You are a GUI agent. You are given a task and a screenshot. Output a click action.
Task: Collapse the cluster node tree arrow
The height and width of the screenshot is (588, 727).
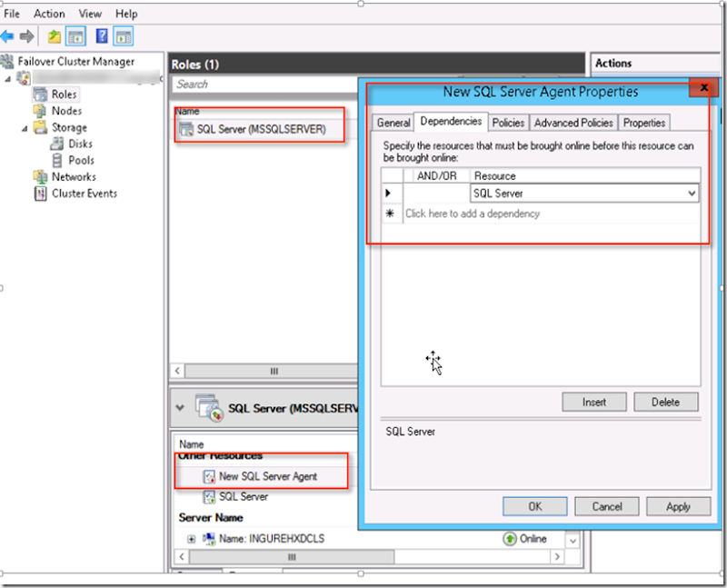[7, 79]
